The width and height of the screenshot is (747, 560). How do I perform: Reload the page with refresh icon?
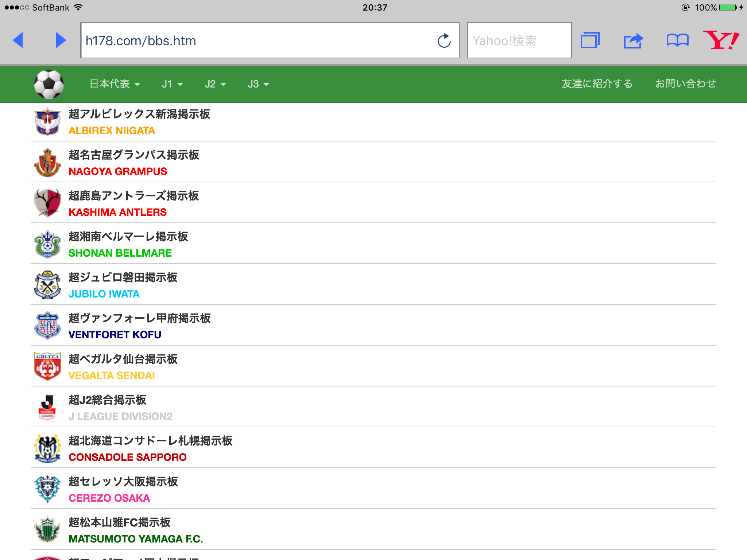pyautogui.click(x=444, y=41)
